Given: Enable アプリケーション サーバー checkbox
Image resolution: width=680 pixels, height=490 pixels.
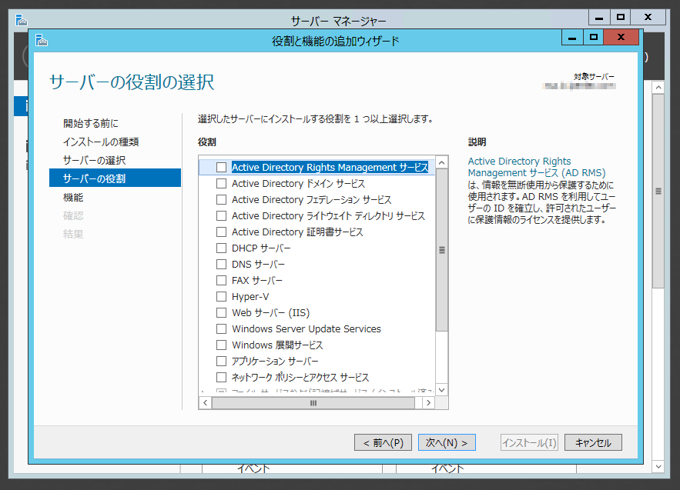Looking at the screenshot, I should (221, 361).
